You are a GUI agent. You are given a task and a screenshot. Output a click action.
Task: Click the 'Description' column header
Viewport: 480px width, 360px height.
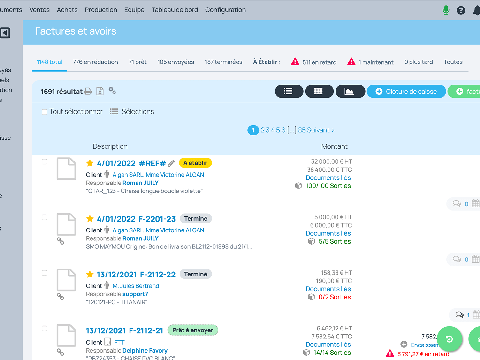pyautogui.click(x=110, y=146)
